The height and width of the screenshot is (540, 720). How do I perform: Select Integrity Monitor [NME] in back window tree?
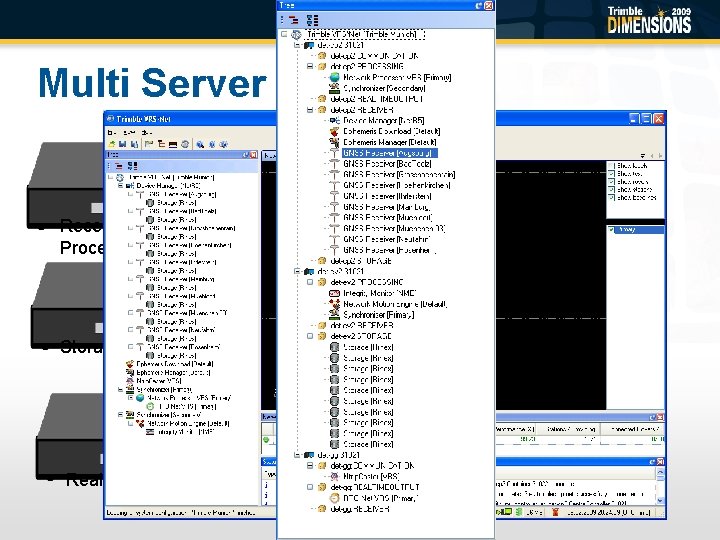point(186,432)
